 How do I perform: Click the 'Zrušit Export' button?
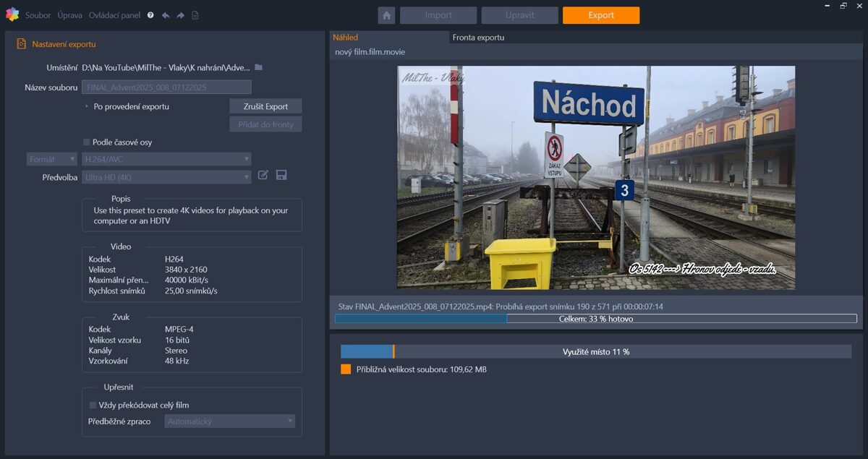(265, 106)
